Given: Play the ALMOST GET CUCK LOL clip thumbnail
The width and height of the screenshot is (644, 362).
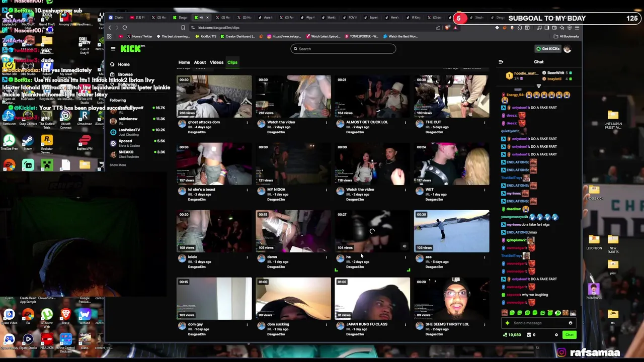Looking at the screenshot, I should point(372,97).
